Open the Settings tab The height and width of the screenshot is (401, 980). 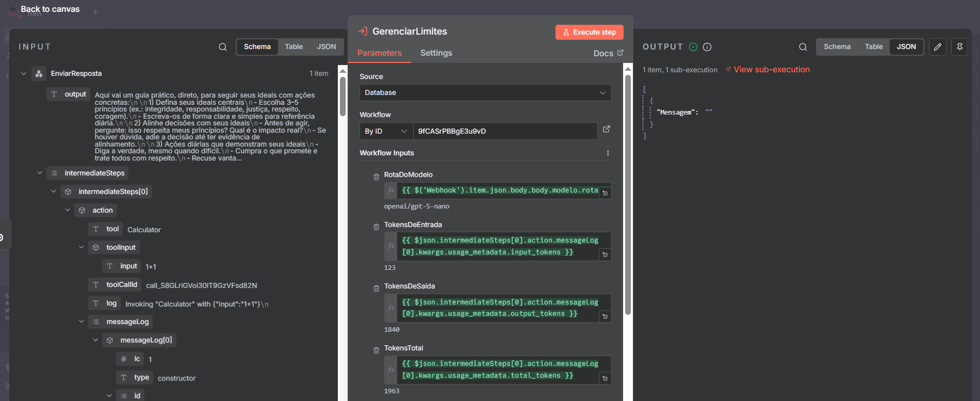(x=436, y=53)
